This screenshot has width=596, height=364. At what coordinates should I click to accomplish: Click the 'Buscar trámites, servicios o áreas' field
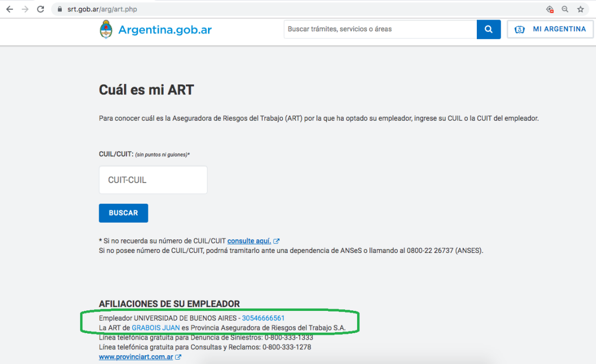click(x=380, y=29)
